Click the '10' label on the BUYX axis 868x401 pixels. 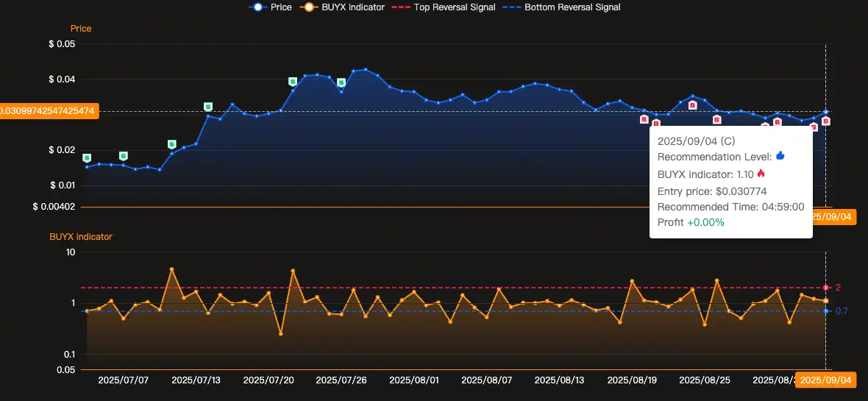(70, 252)
